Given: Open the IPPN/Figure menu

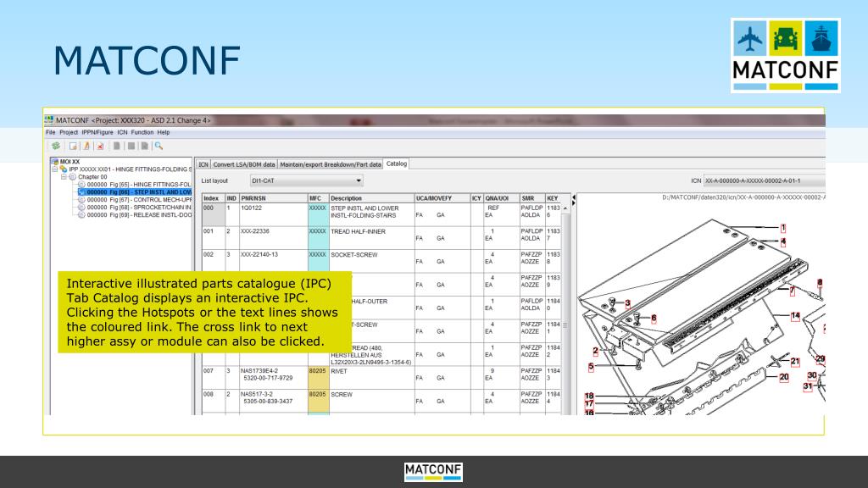Looking at the screenshot, I should (97, 132).
